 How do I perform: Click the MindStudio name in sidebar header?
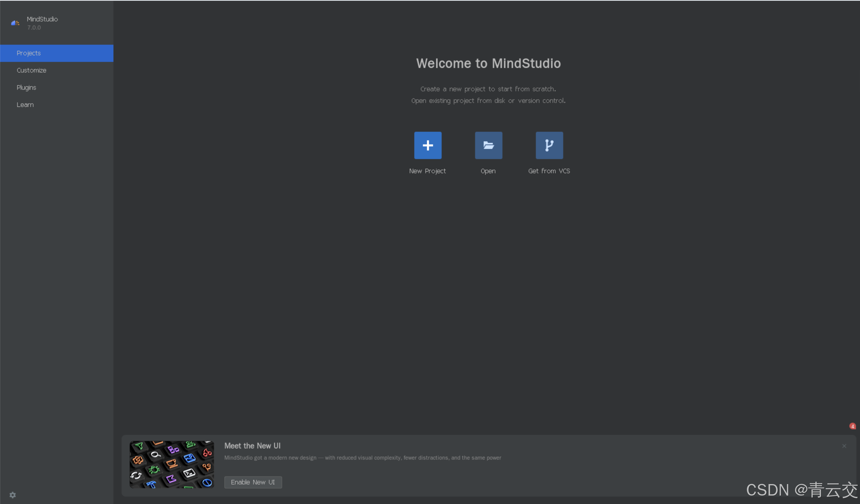pos(42,19)
